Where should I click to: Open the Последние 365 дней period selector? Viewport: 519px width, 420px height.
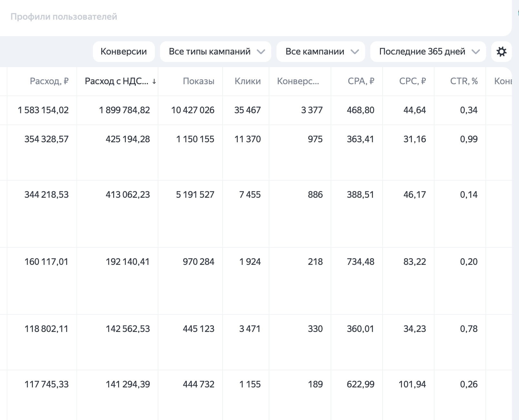tap(428, 52)
